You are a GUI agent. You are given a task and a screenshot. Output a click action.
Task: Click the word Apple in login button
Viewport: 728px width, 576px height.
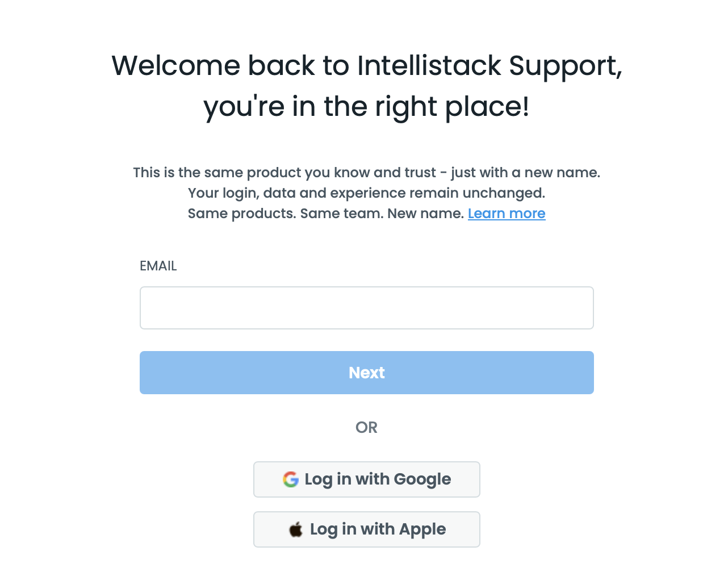[x=422, y=529]
